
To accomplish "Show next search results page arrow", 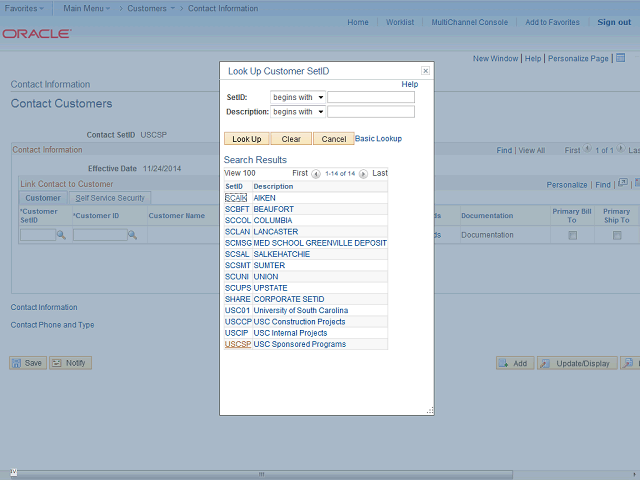I will tap(363, 174).
